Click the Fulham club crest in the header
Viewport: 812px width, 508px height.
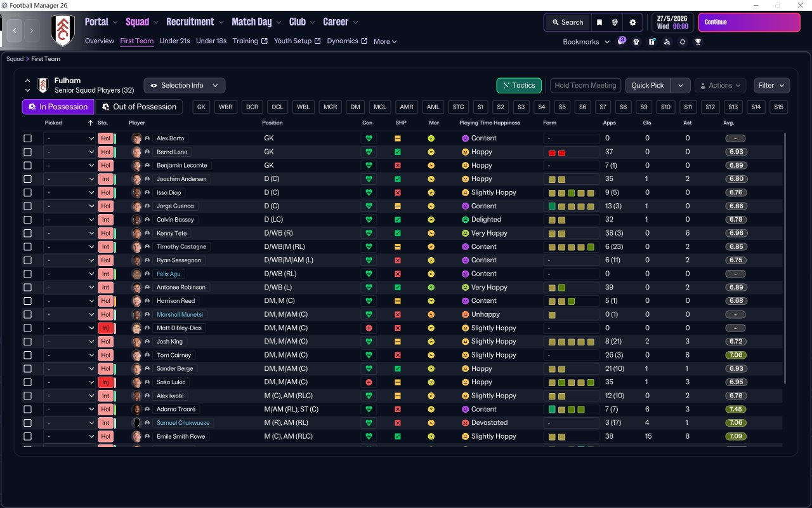pyautogui.click(x=62, y=30)
